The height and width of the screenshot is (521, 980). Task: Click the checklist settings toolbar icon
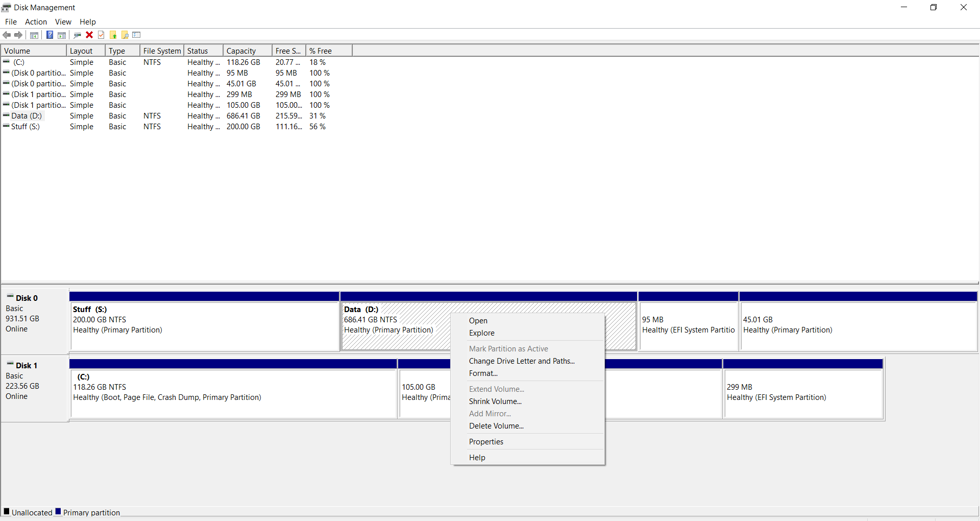pos(136,35)
